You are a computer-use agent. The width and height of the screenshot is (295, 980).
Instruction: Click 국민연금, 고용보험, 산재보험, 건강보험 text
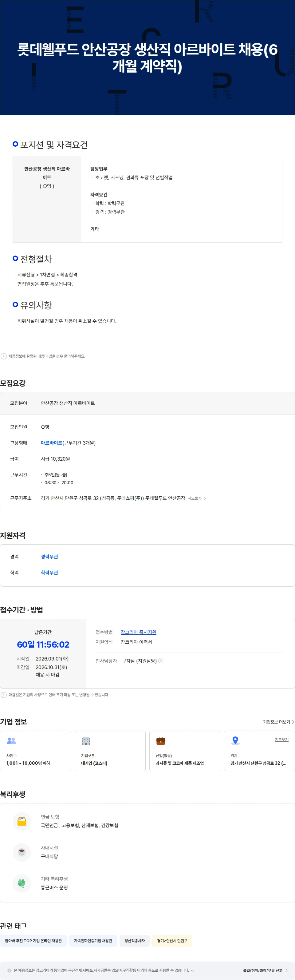80,825
